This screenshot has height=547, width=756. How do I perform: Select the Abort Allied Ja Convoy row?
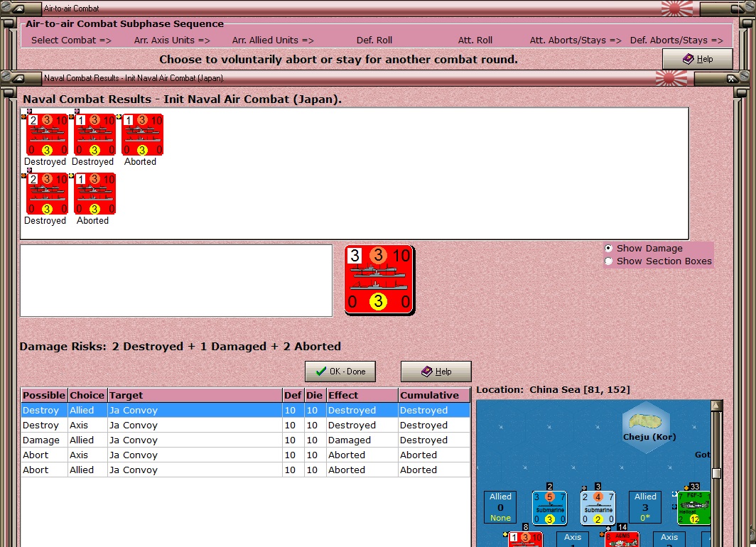point(245,470)
